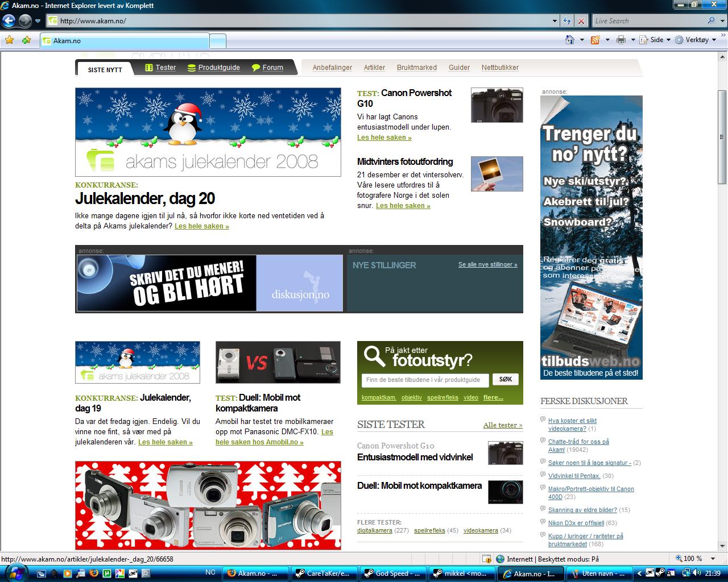Image resolution: width=728 pixels, height=582 pixels.
Task: Follow 'Les hele saken' under Julekalender dag 20
Action: click(202, 226)
